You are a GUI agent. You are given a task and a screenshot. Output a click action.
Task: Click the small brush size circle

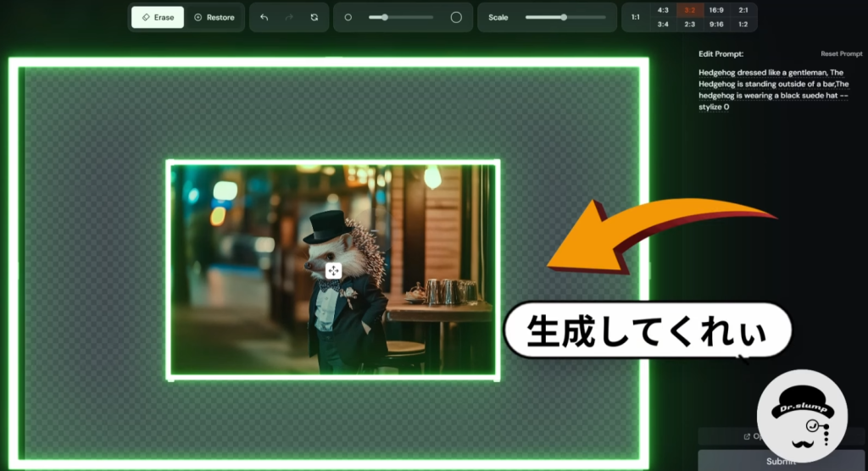[348, 17]
